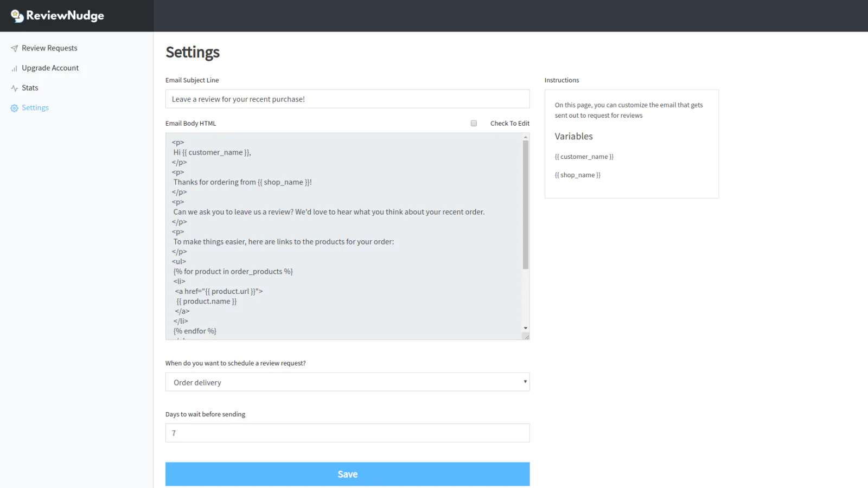The width and height of the screenshot is (868, 488).
Task: Click the Order delivery dropdown arrow
Action: 525,382
